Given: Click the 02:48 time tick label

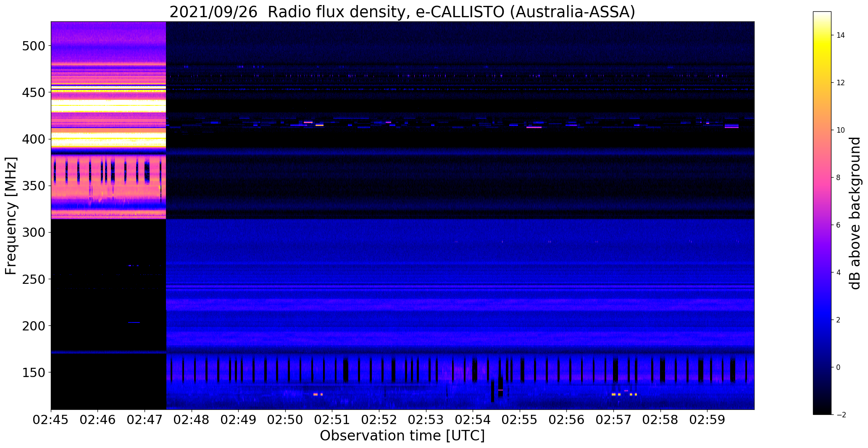Looking at the screenshot, I should tap(192, 420).
